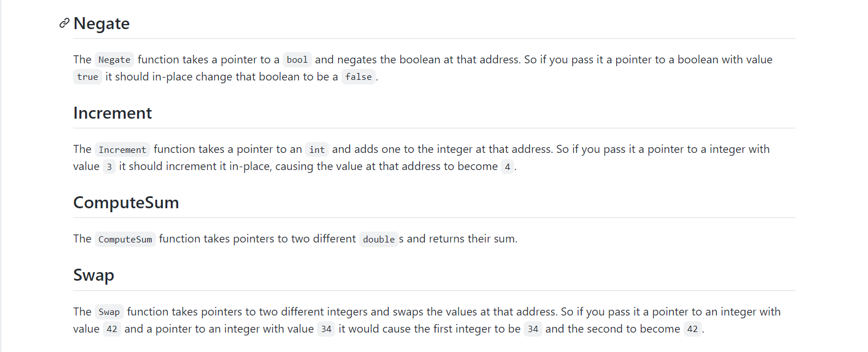Click the inline code value '4'
This screenshot has height=352, width=868.
(x=507, y=167)
